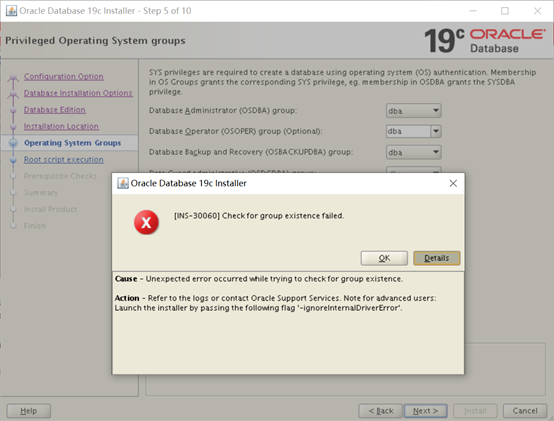
Task: Click the disabled Install button
Action: tap(475, 411)
